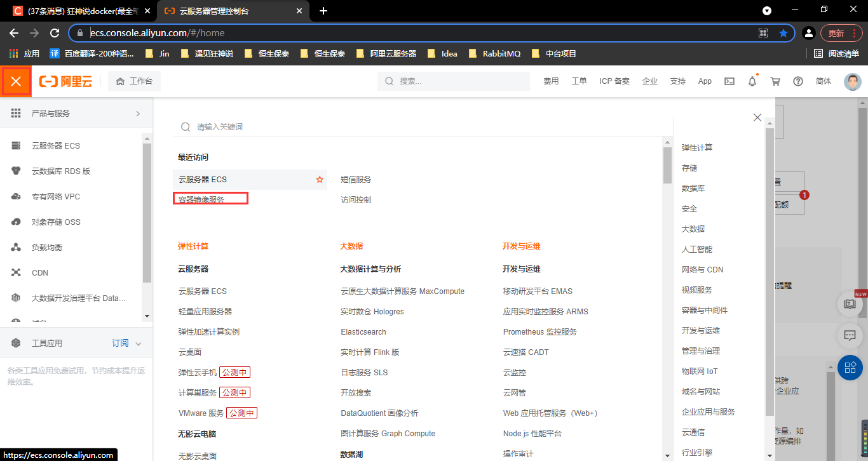Open the floating NEW book icon
The width and height of the screenshot is (868, 461).
click(x=850, y=304)
